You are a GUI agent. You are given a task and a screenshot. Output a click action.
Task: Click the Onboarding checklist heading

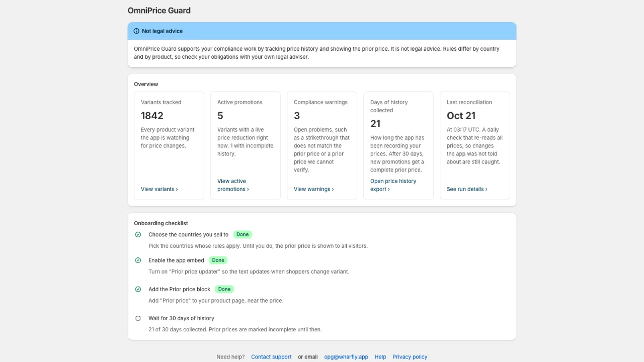pyautogui.click(x=161, y=223)
